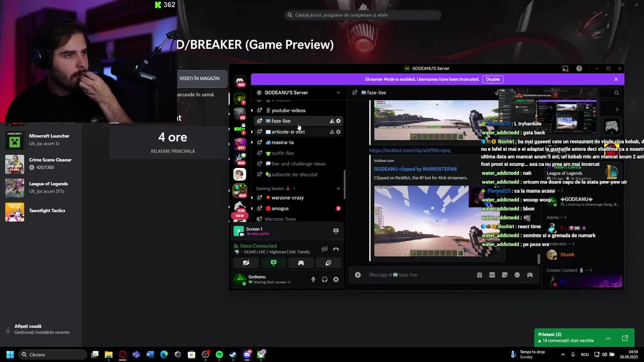Open Minecraft Launcher in Xbox sidebar

pos(41,140)
